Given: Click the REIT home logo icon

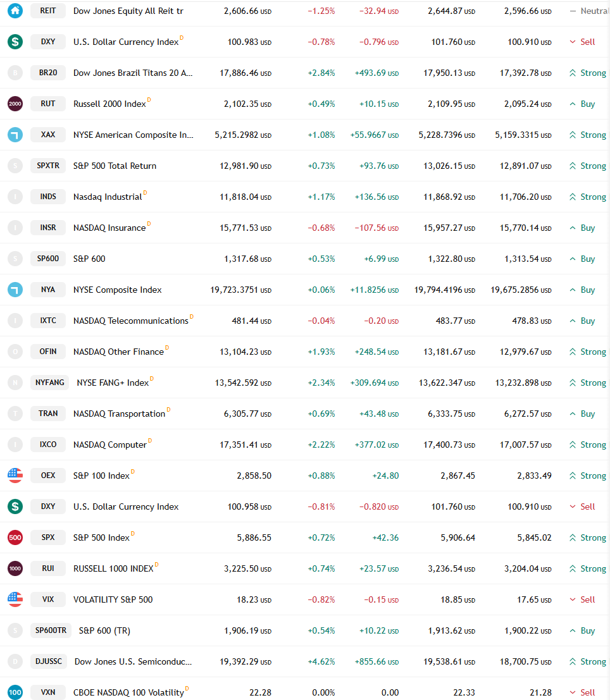Looking at the screenshot, I should pyautogui.click(x=15, y=11).
